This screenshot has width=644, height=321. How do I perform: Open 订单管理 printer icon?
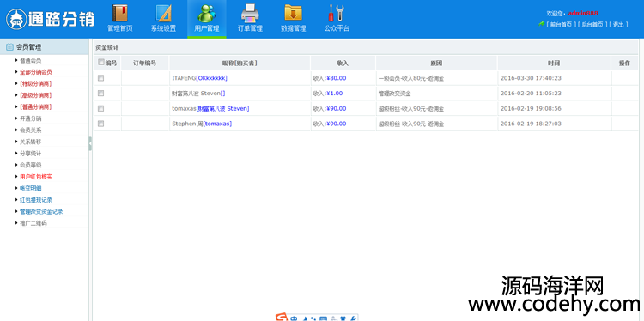(250, 13)
